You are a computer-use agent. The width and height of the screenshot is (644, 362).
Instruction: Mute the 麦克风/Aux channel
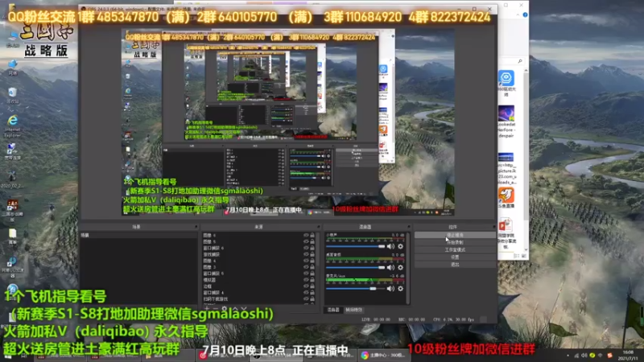(390, 289)
